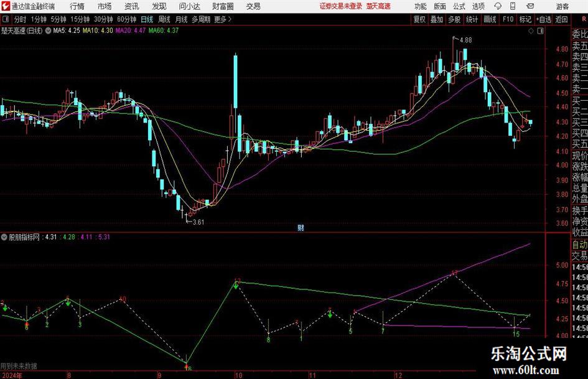The width and height of the screenshot is (588, 379).
Task: Click the 4.88 high price label
Action: (x=465, y=40)
